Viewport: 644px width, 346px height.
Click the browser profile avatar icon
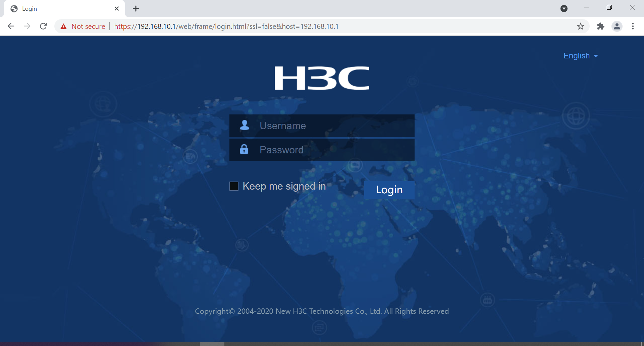(x=617, y=26)
